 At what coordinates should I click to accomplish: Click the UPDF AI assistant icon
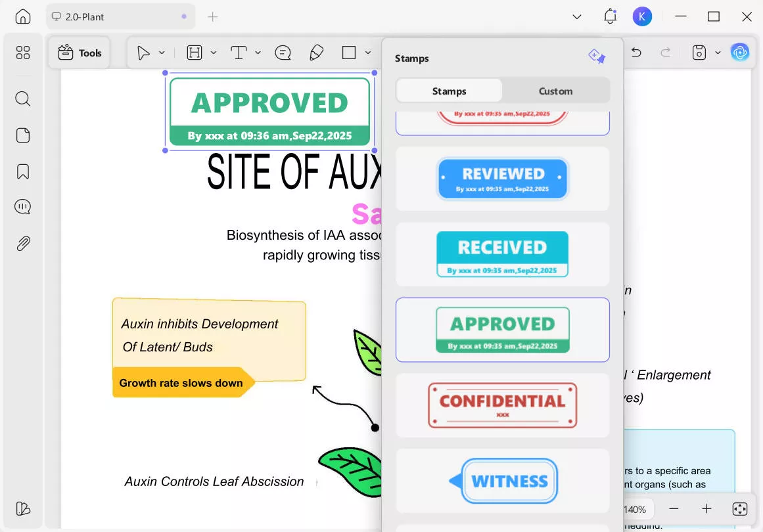(x=740, y=53)
